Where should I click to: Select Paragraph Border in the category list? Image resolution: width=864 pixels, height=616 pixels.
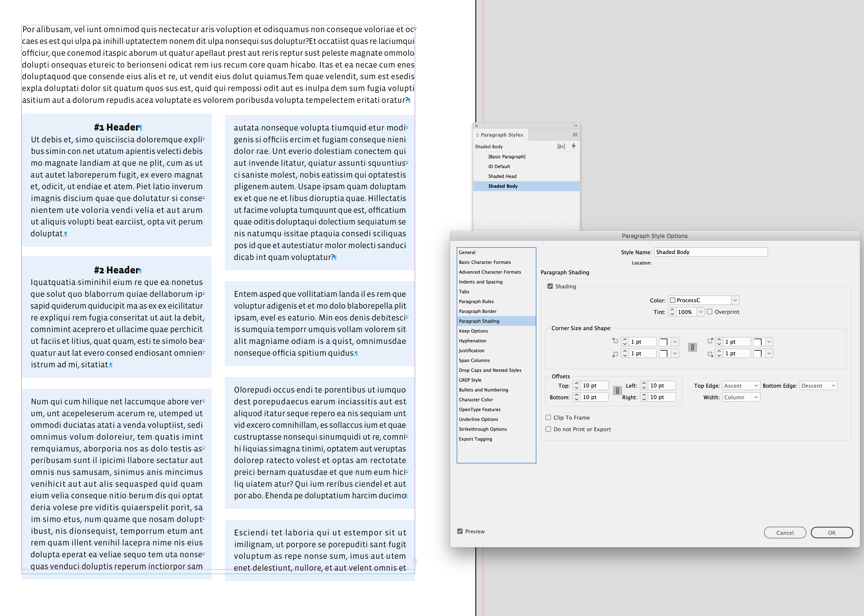477,311
